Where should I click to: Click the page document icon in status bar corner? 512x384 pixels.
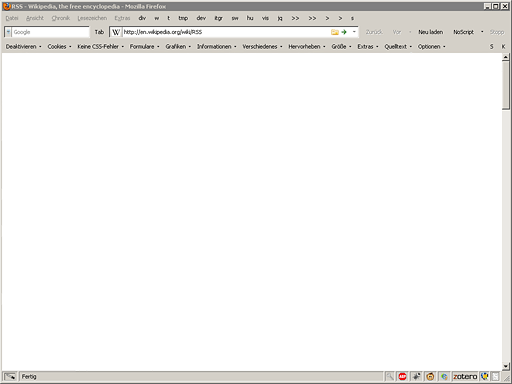[x=496, y=377]
